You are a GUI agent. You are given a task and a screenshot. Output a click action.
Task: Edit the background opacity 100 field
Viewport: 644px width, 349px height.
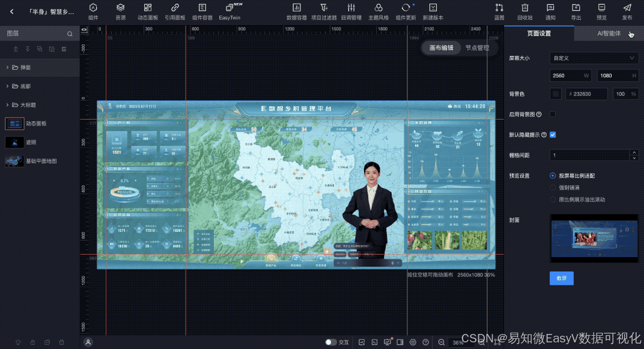point(625,94)
